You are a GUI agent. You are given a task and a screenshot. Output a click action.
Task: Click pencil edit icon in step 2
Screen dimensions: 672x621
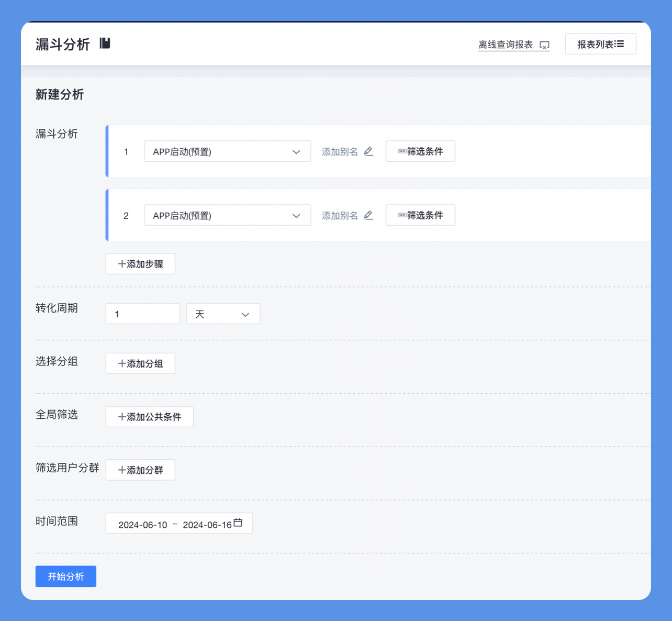click(368, 215)
